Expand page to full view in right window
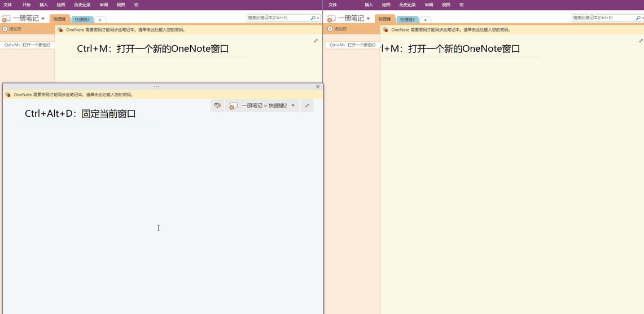 pyautogui.click(x=641, y=41)
